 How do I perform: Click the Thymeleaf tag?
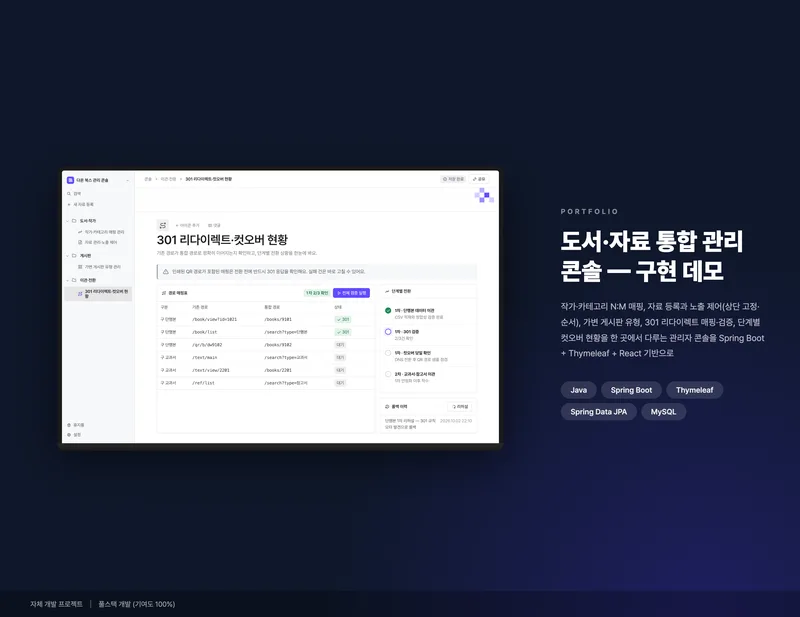click(x=694, y=390)
